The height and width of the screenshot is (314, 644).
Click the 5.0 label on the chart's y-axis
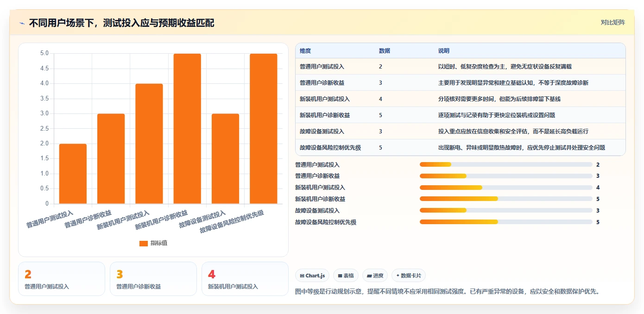[44, 53]
